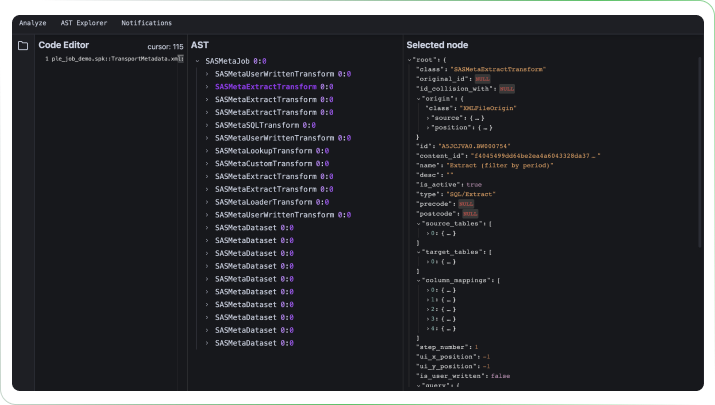Screen dimensions: 715x405
Task: Select the SASMetaSQLTransform 0:0 row
Action: [265, 125]
